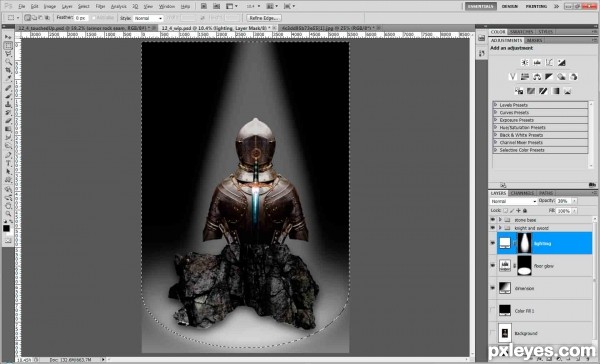Select the Quick Selection tool
The image size is (600, 364).
(8, 62)
